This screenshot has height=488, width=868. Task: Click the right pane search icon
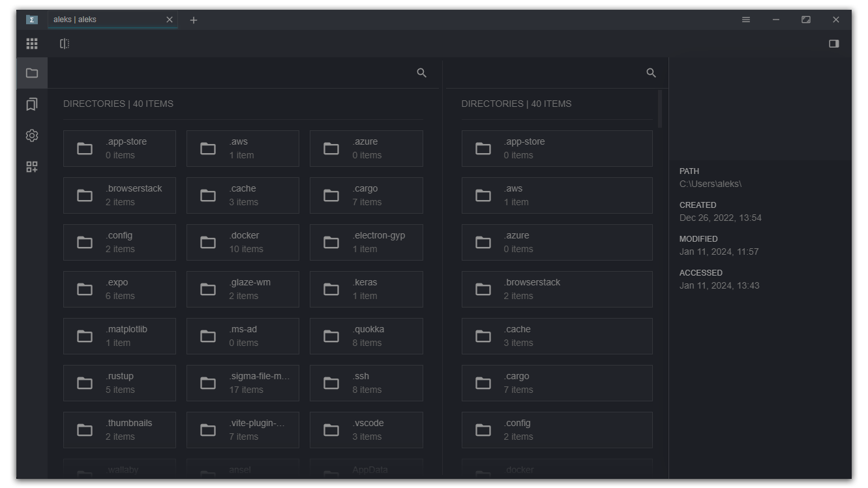650,73
